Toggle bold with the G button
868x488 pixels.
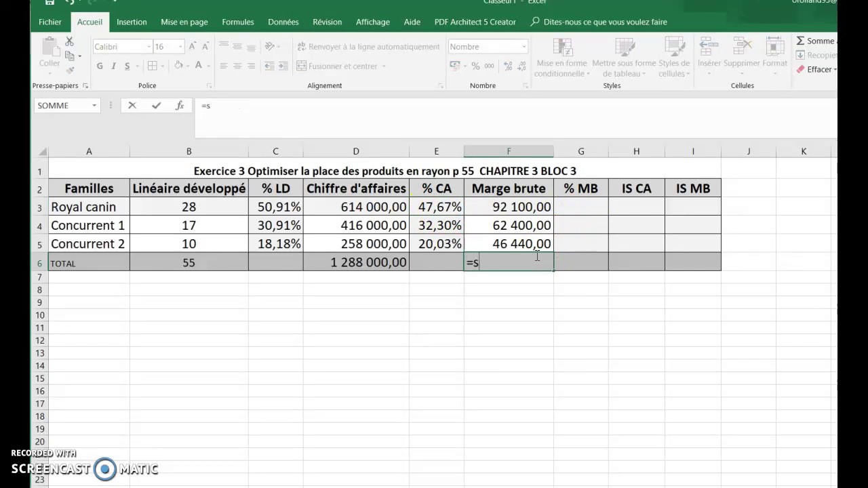pyautogui.click(x=100, y=66)
